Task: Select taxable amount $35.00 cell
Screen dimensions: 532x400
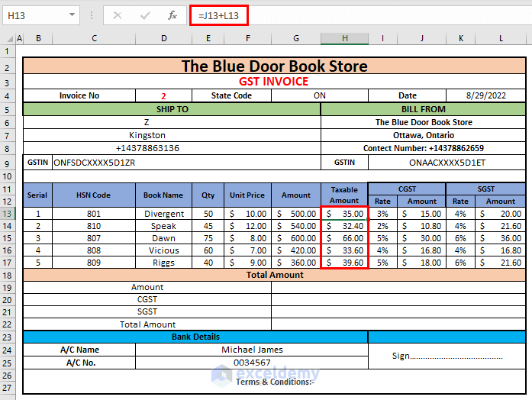Action: [344, 214]
